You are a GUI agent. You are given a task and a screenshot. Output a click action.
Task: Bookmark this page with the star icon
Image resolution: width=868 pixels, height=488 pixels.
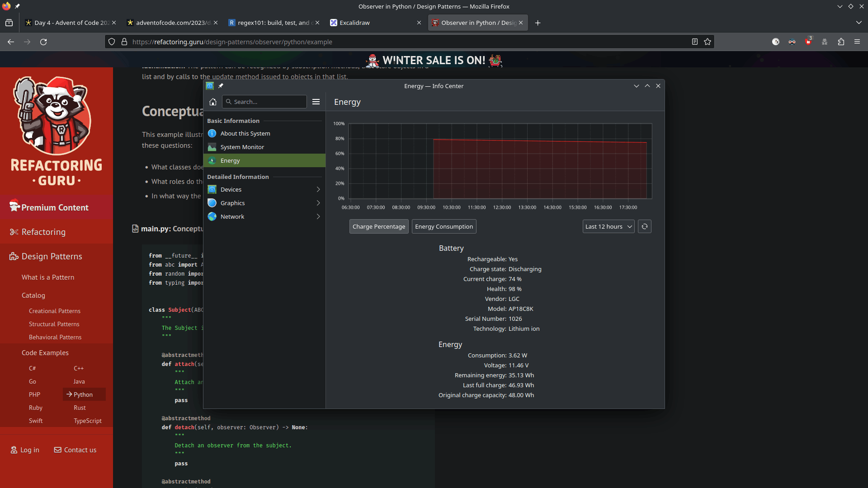708,42
